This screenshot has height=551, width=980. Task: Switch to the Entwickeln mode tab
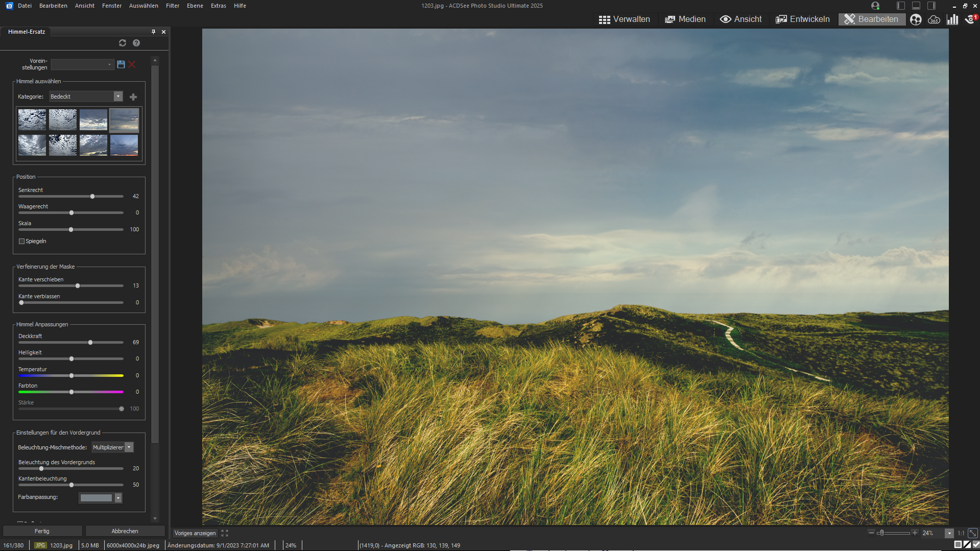[803, 19]
